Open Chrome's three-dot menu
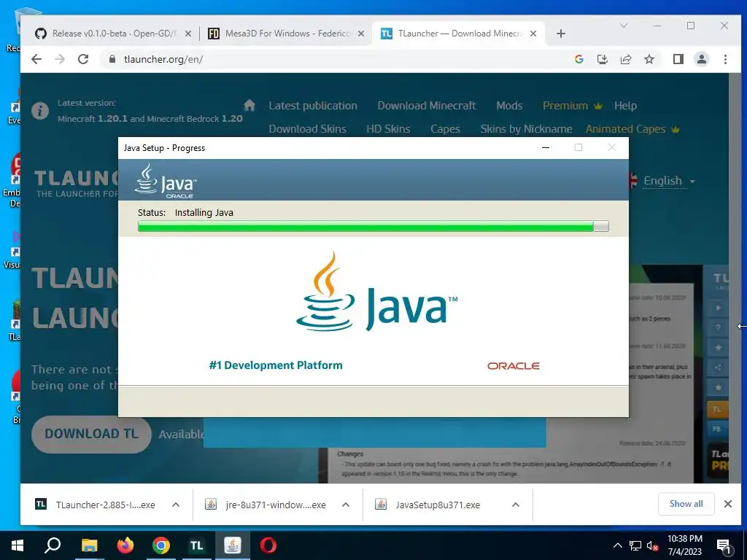The image size is (747, 560). tap(725, 59)
